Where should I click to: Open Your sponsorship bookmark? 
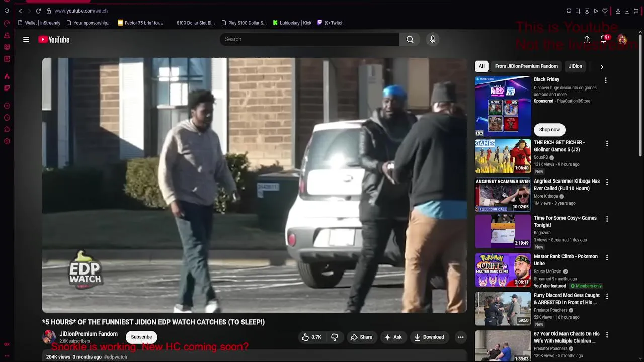click(x=88, y=23)
